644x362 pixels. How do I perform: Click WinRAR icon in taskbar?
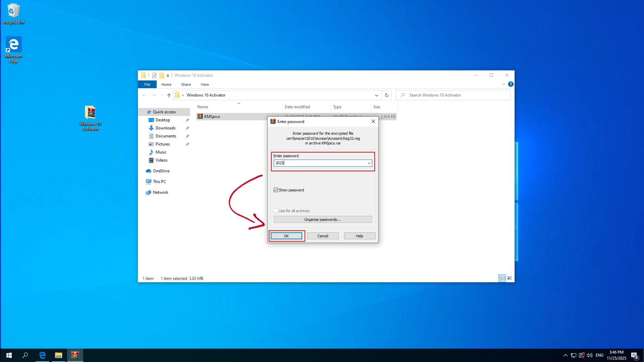pos(75,355)
